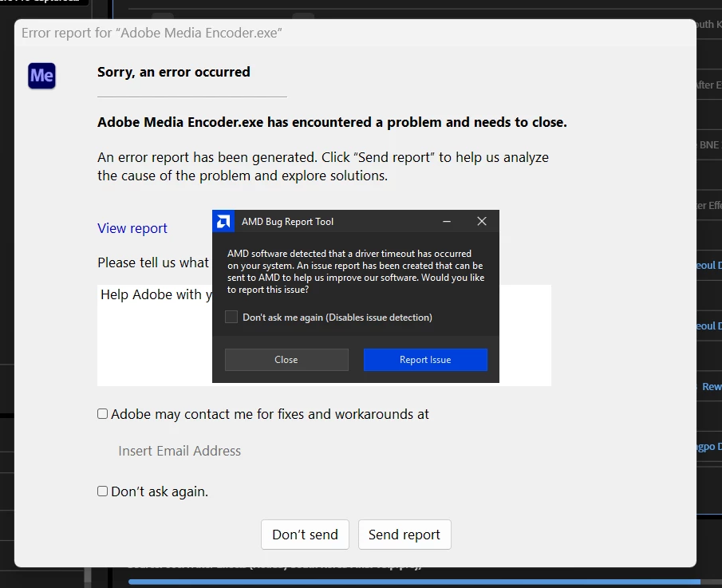The height and width of the screenshot is (588, 722).
Task: Enable Don't ask me again issue detection checkbox
Action: tap(231, 317)
